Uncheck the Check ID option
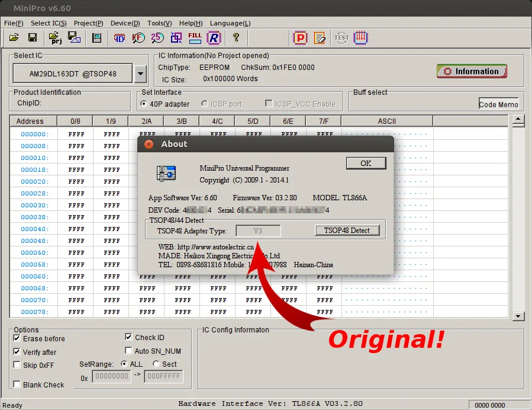This screenshot has height=410, width=532. click(128, 337)
